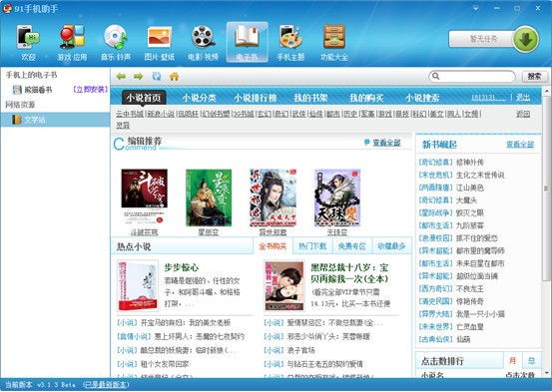The width and height of the screenshot is (552, 392).
Task: Switch to the 我的购买 tab
Action: coord(366,98)
